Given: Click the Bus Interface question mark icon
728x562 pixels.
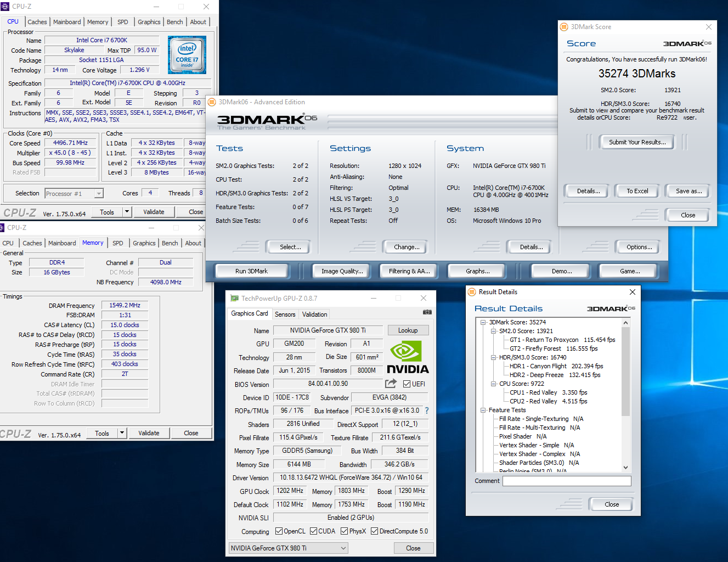Looking at the screenshot, I should [x=427, y=411].
